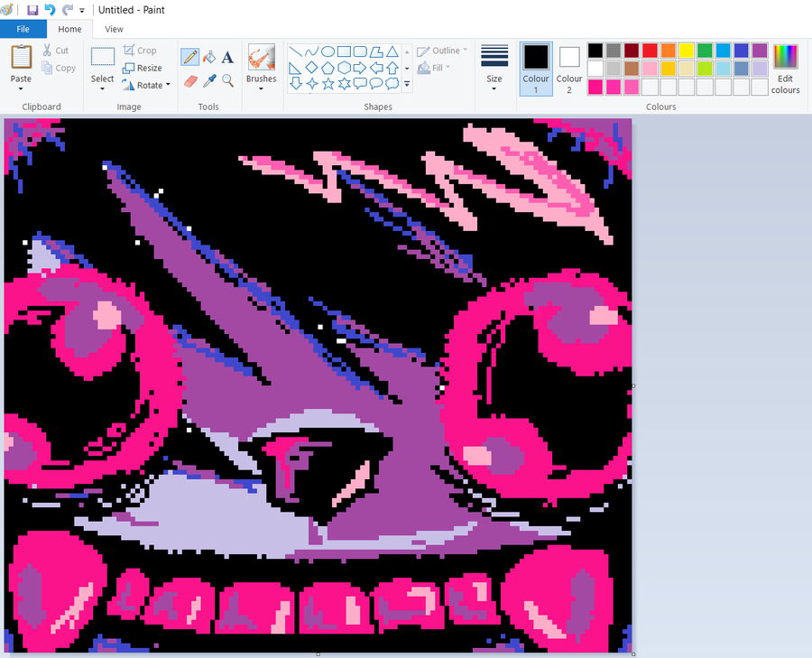Select the Pencil tool

(x=190, y=57)
